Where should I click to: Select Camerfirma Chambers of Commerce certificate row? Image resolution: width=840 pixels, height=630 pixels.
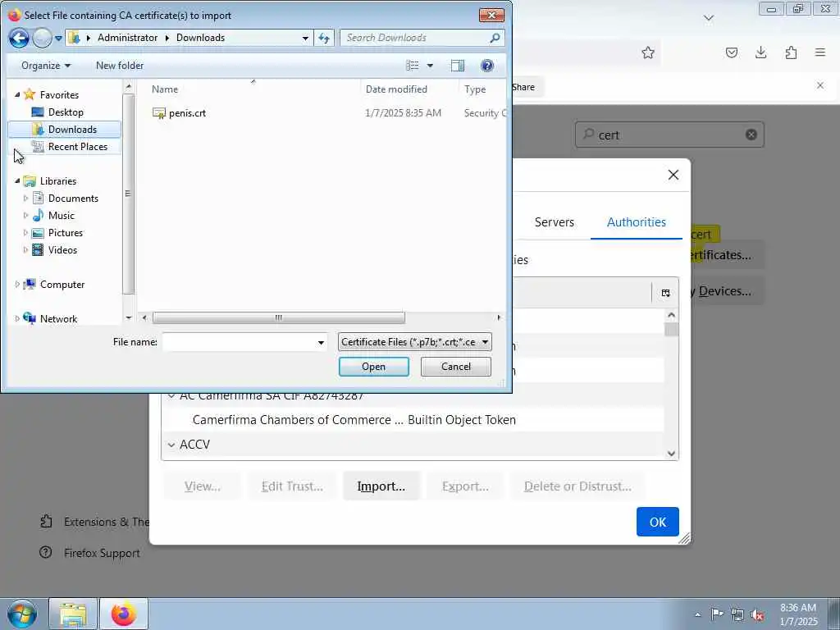tap(413, 420)
